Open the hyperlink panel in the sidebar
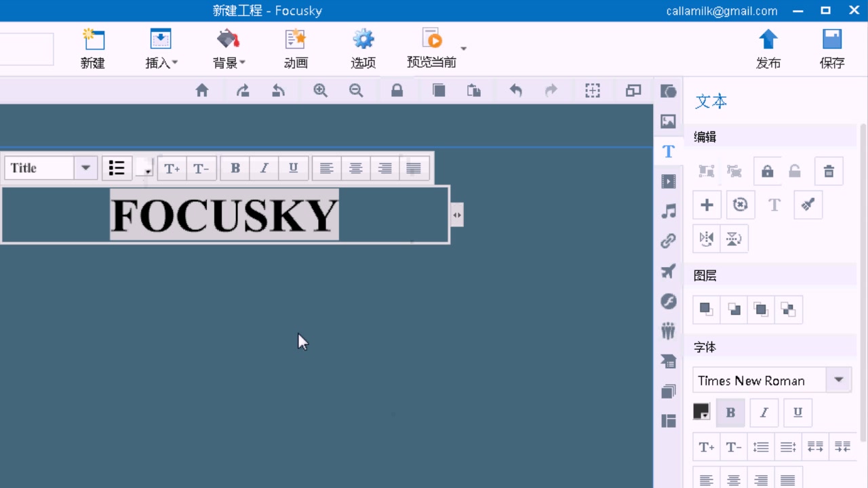Viewport: 868px width, 488px height. [x=669, y=241]
